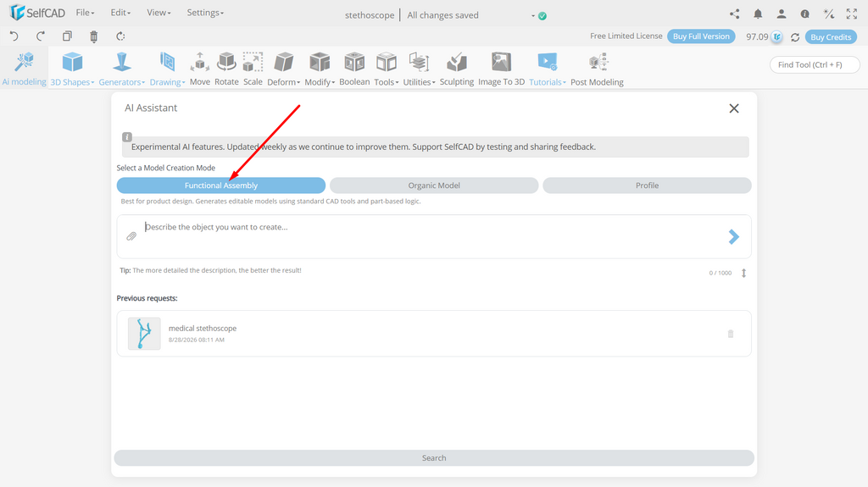This screenshot has height=487, width=868.
Task: Click the save status dropdown arrow
Action: tap(533, 15)
